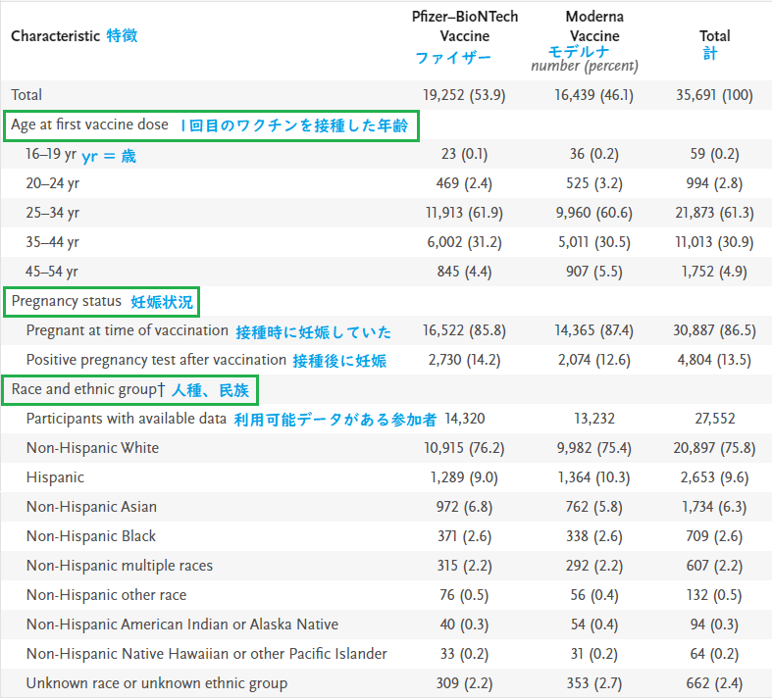Click the value '35,691 (100)'
772x700 pixels.
[714, 94]
